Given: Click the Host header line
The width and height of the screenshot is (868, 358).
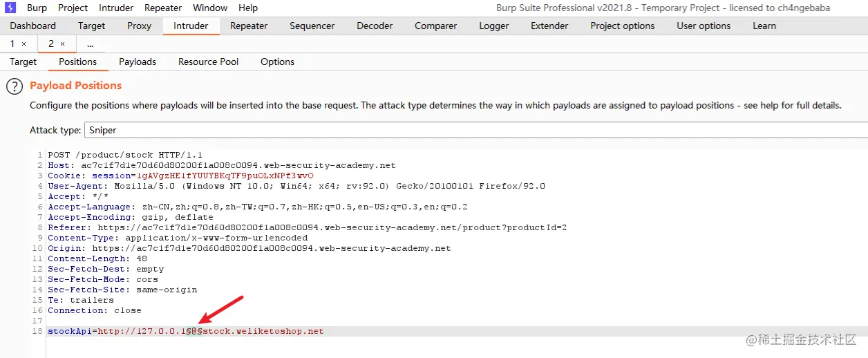Looking at the screenshot, I should tap(221, 165).
